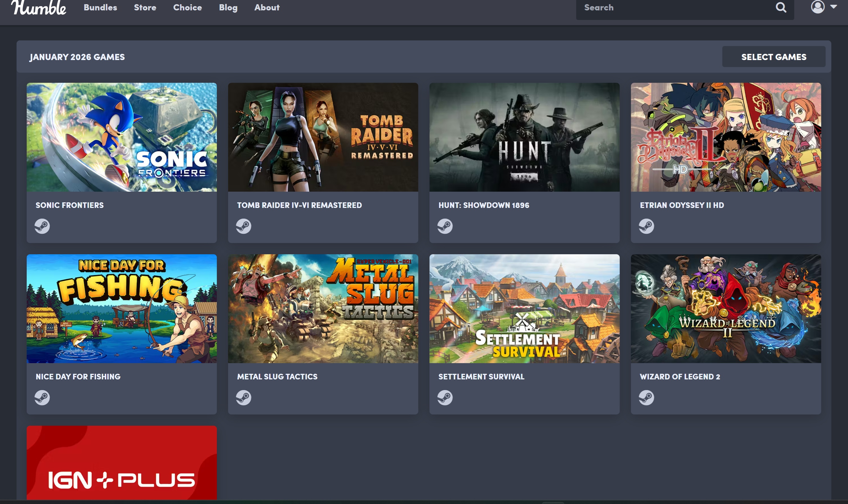Click the Humble logo
The height and width of the screenshot is (504, 848).
pos(39,8)
